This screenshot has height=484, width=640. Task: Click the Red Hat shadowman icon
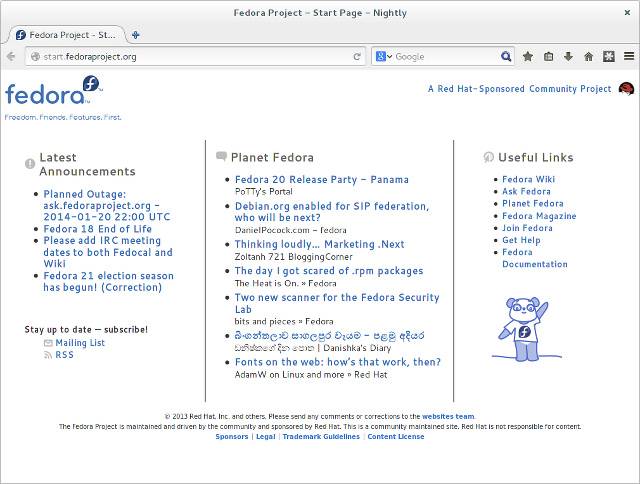(x=626, y=89)
